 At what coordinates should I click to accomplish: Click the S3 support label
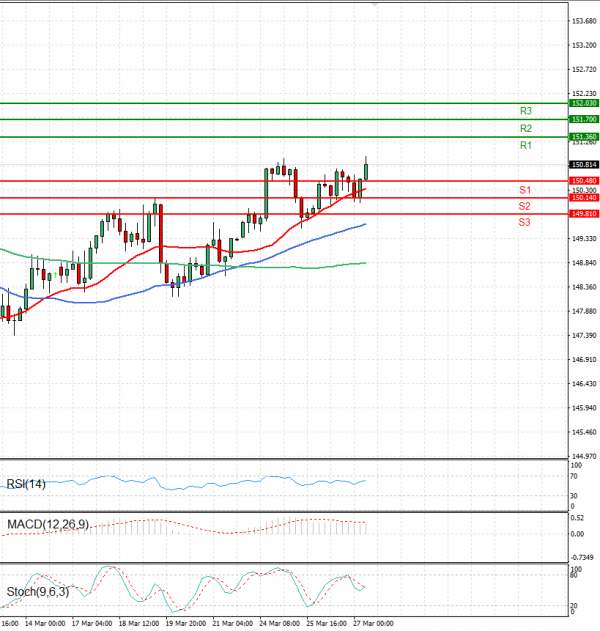[x=524, y=222]
